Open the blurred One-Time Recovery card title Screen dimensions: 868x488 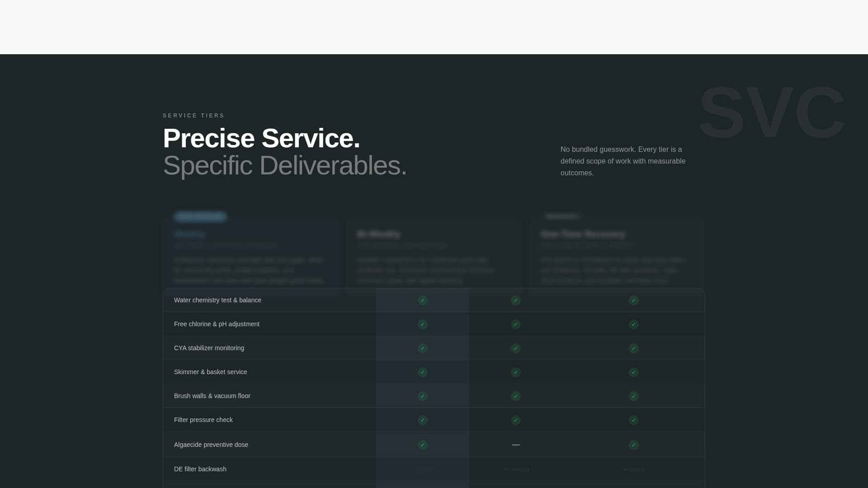click(583, 234)
